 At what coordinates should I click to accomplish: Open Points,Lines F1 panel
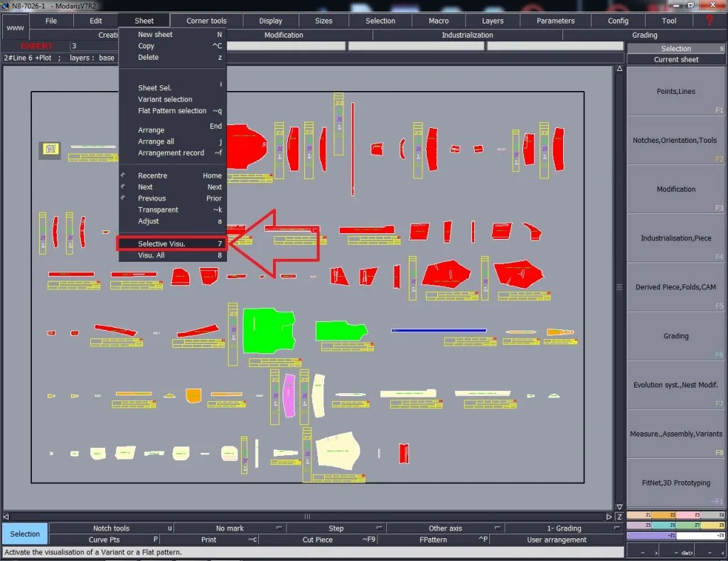(x=675, y=92)
